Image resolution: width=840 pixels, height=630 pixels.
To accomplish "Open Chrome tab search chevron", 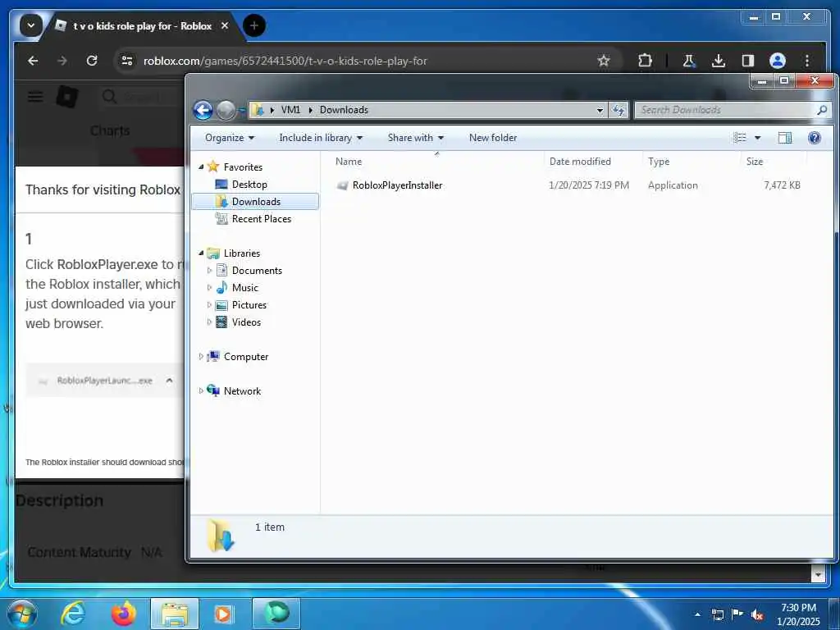I will point(31,25).
